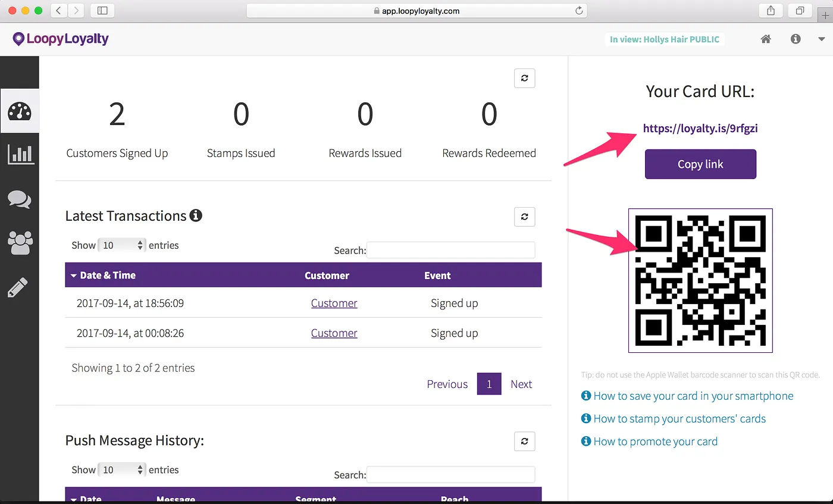Focus the Push Message History search field

(x=451, y=474)
